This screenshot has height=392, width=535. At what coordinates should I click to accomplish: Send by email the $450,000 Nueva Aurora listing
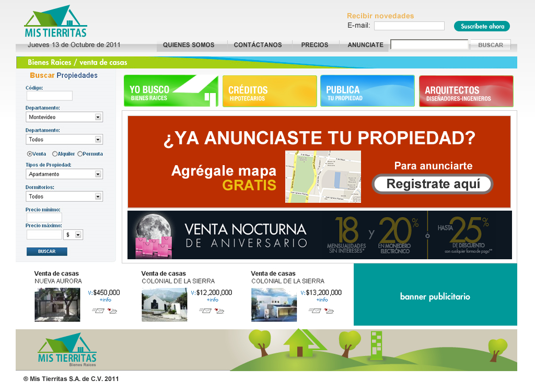pyautogui.click(x=98, y=310)
